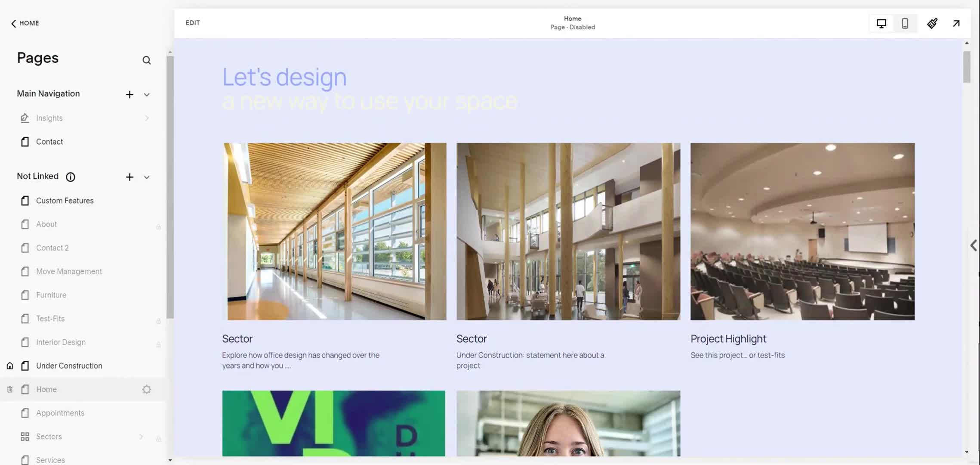The image size is (980, 465).
Task: Click the Custom Features page icon
Action: coord(25,201)
